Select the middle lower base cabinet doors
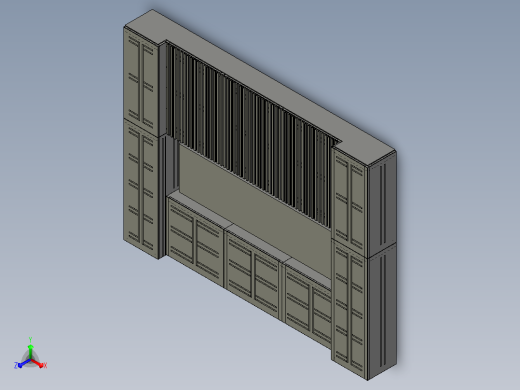The height and width of the screenshot is (390, 520). point(253,274)
